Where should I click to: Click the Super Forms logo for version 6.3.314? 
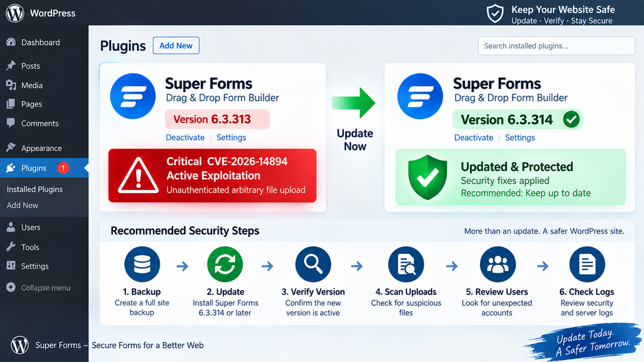coord(420,96)
